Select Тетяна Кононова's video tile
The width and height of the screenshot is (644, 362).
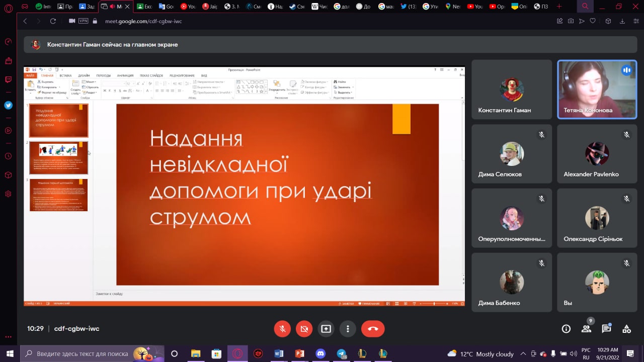coord(597,89)
